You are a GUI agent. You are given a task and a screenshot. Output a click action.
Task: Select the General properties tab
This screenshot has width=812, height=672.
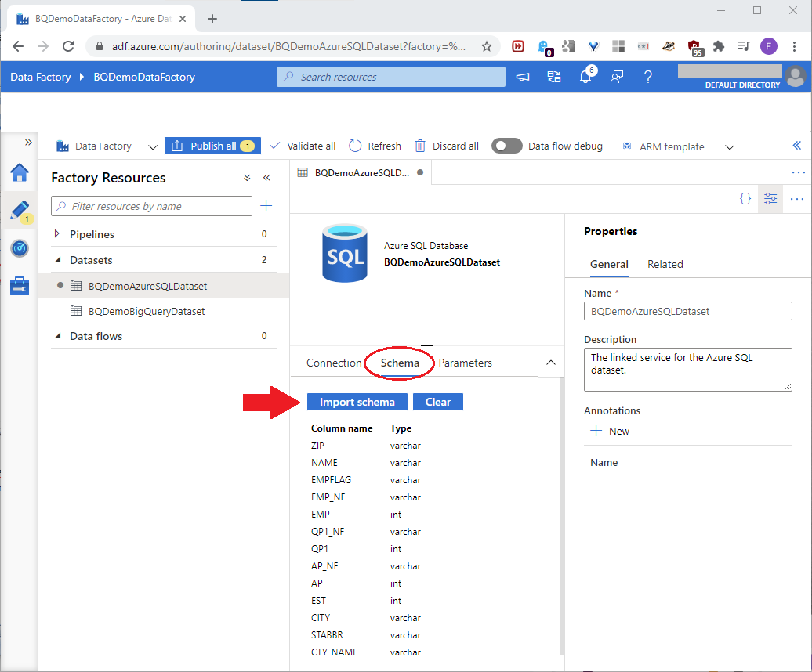609,265
